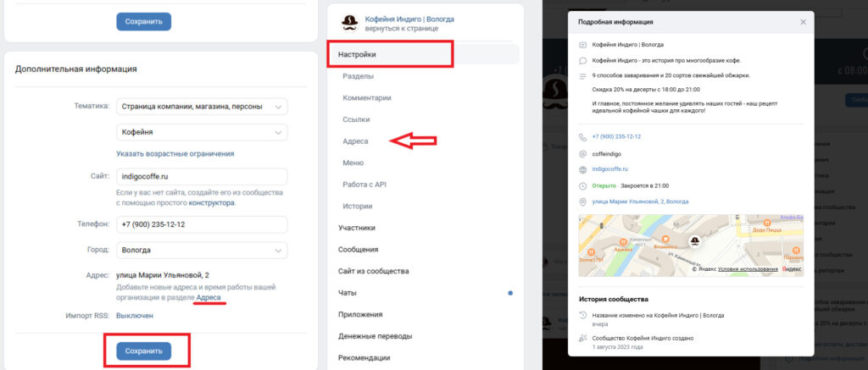Open Ссылки settings subsection
This screenshot has width=868, height=370.
[x=357, y=119]
